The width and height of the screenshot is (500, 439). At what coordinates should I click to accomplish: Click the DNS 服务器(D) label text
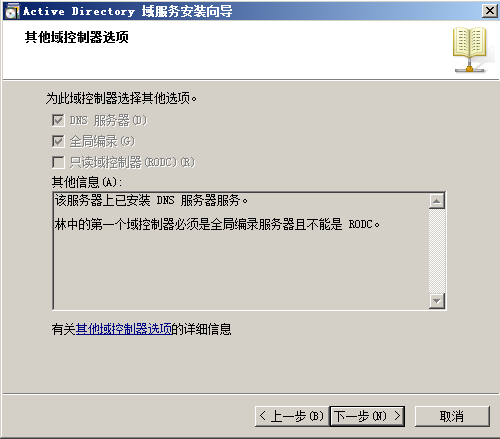pyautogui.click(x=108, y=120)
